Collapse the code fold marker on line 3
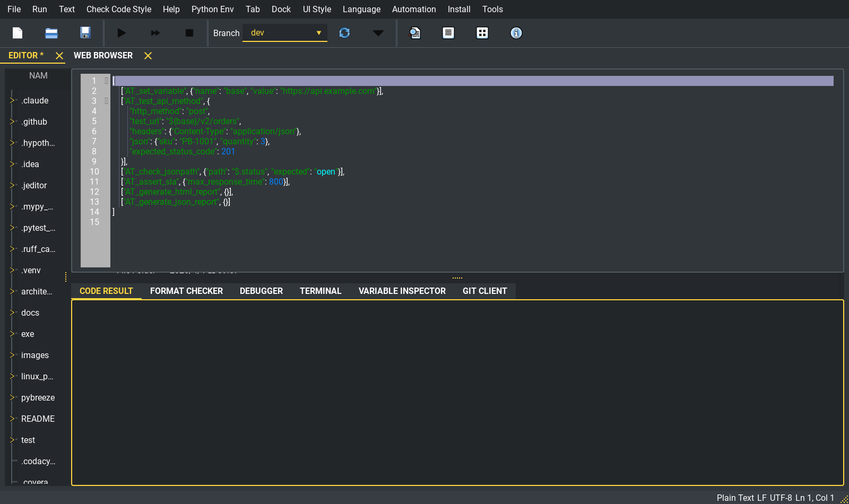Viewport: 849px width, 504px height. pos(106,101)
